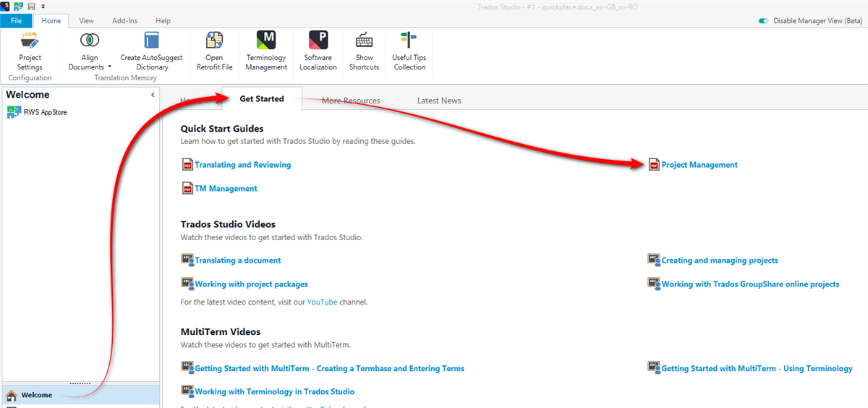Switch to the More Resources tab
Viewport: 868px width, 408px height.
[x=351, y=101]
